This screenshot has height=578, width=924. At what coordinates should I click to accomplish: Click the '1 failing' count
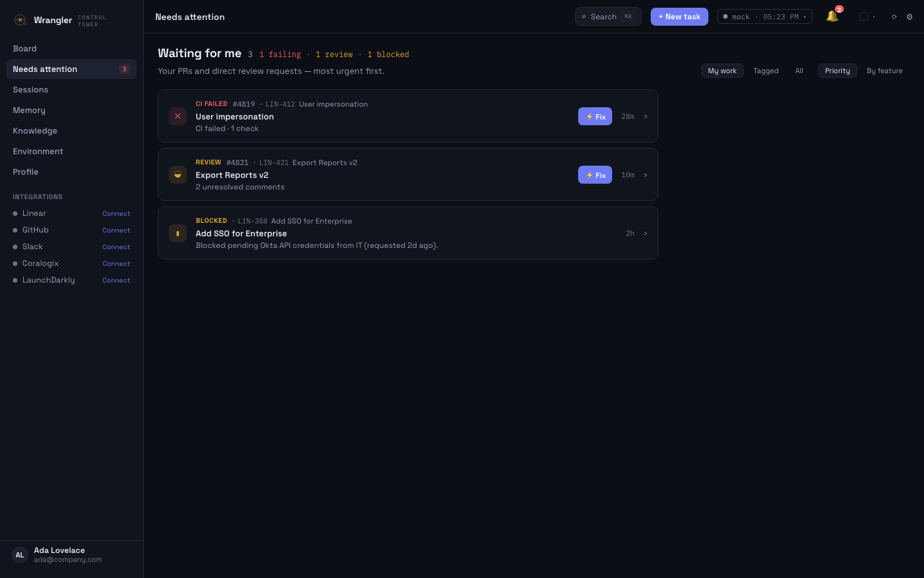coord(280,55)
